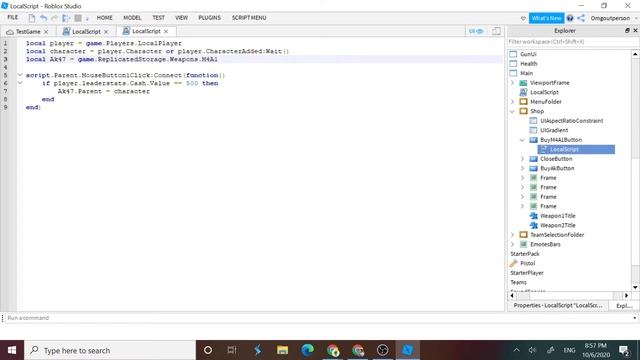Screen dimensions: 640x360
Task: Select BuyAkButton in Explorer
Action: 557,168
